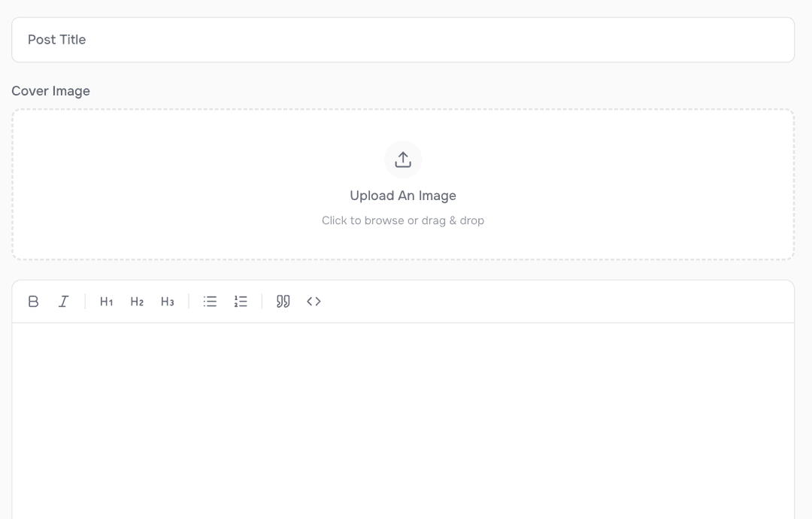Click the browse or drag and drop hint
812x519 pixels.
pyautogui.click(x=403, y=220)
